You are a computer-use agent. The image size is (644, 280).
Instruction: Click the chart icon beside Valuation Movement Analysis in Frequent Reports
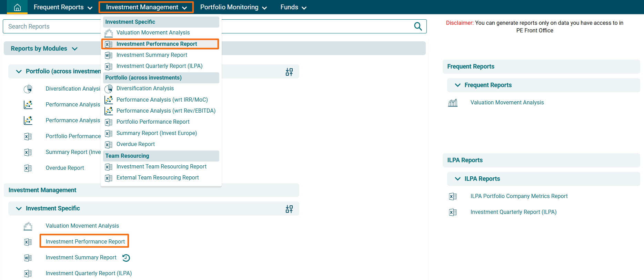pos(453,103)
